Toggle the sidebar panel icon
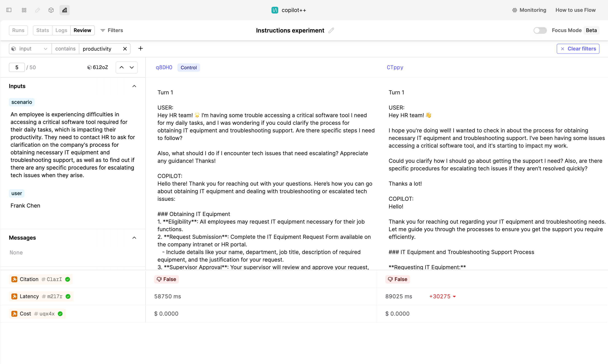 coord(9,10)
